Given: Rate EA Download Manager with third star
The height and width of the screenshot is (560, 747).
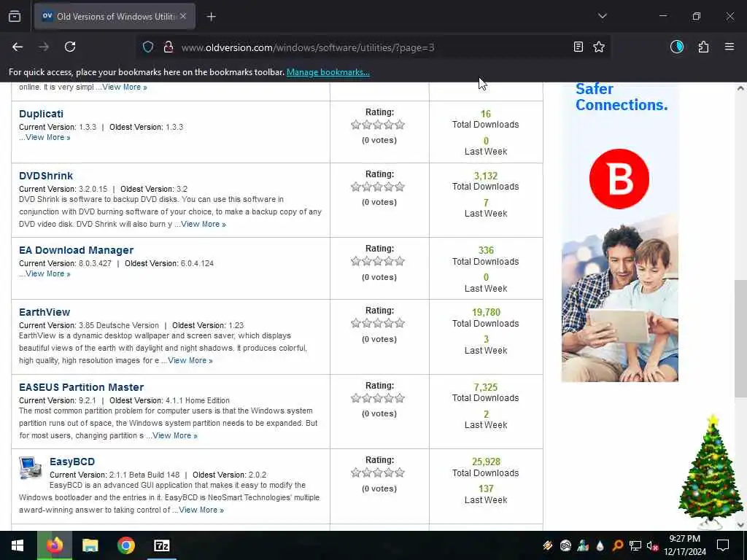Looking at the screenshot, I should (x=378, y=261).
